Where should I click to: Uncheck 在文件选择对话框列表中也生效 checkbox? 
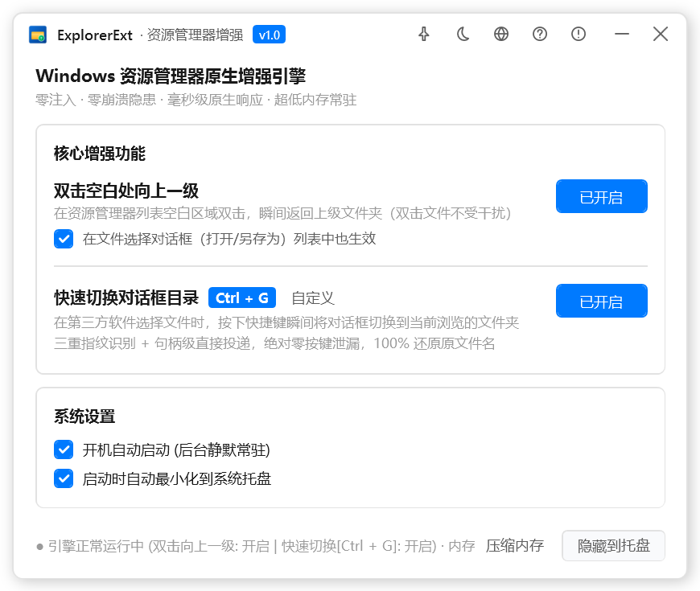click(64, 239)
